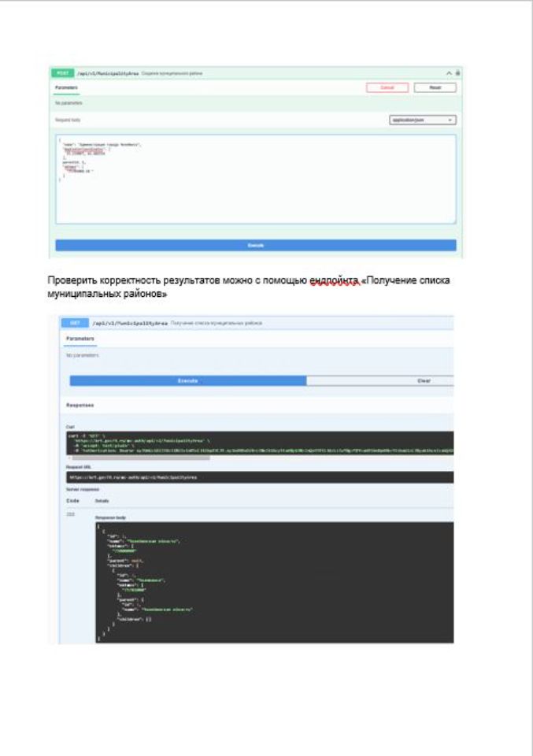The width and height of the screenshot is (533, 756).
Task: Click the 'Curl' label above the command
Action: click(x=70, y=427)
